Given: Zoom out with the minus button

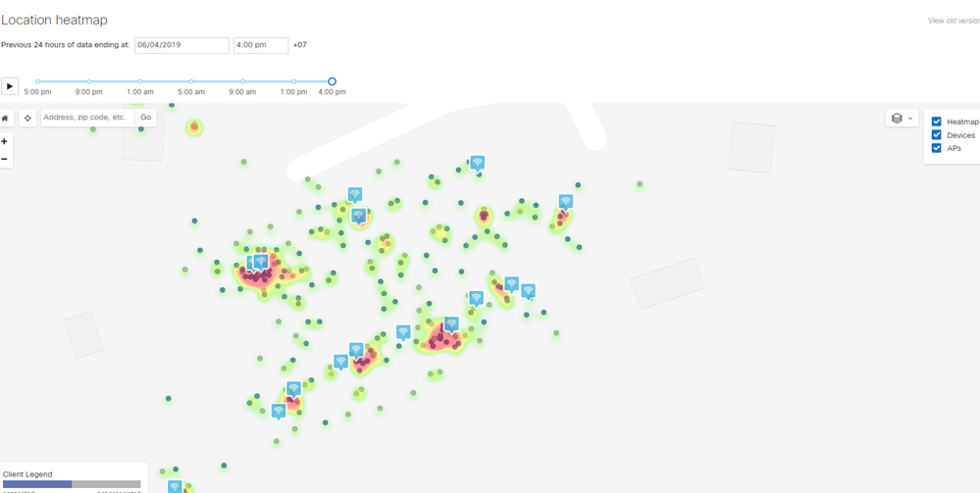Looking at the screenshot, I should coord(5,159).
